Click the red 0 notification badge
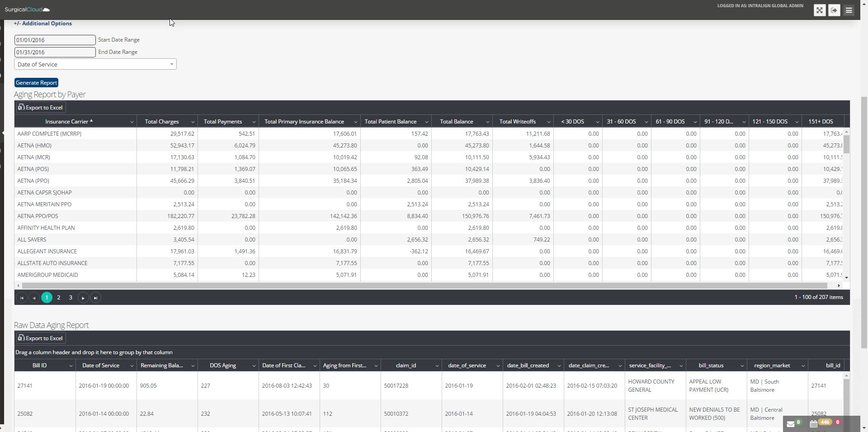This screenshot has width=868, height=432. pyautogui.click(x=838, y=422)
